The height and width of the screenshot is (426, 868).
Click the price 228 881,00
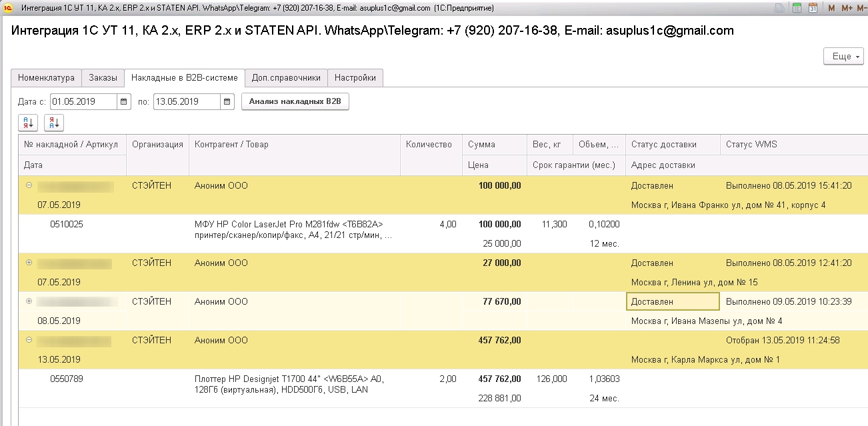click(500, 398)
